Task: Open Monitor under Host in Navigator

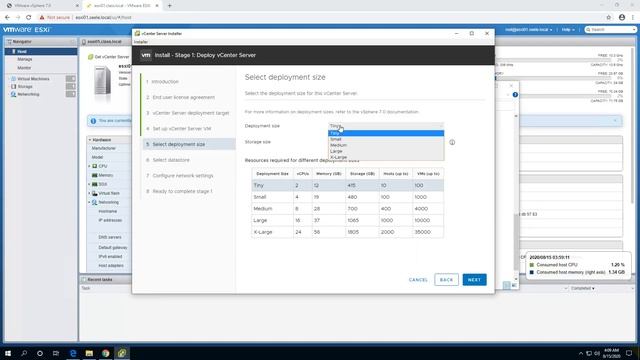Action: [24, 68]
